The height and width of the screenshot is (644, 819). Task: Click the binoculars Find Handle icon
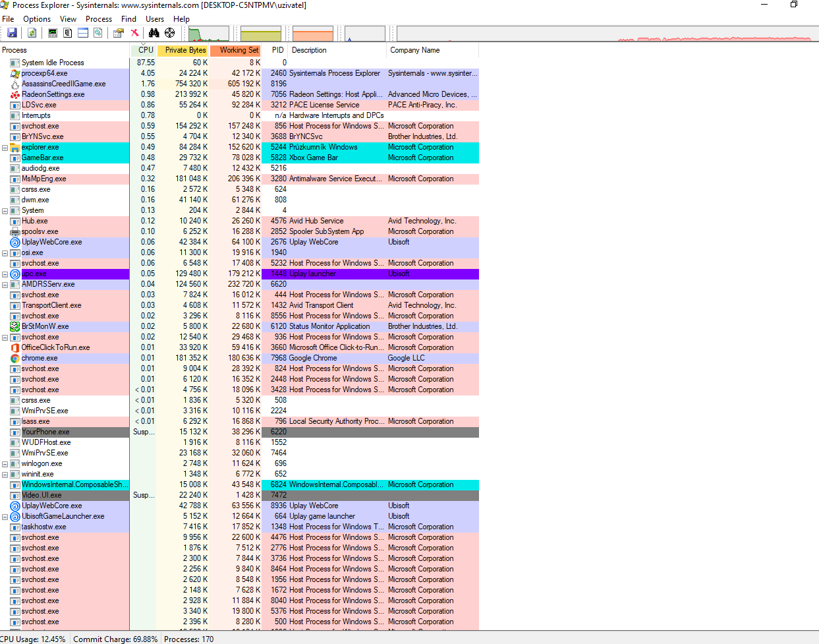[x=154, y=32]
